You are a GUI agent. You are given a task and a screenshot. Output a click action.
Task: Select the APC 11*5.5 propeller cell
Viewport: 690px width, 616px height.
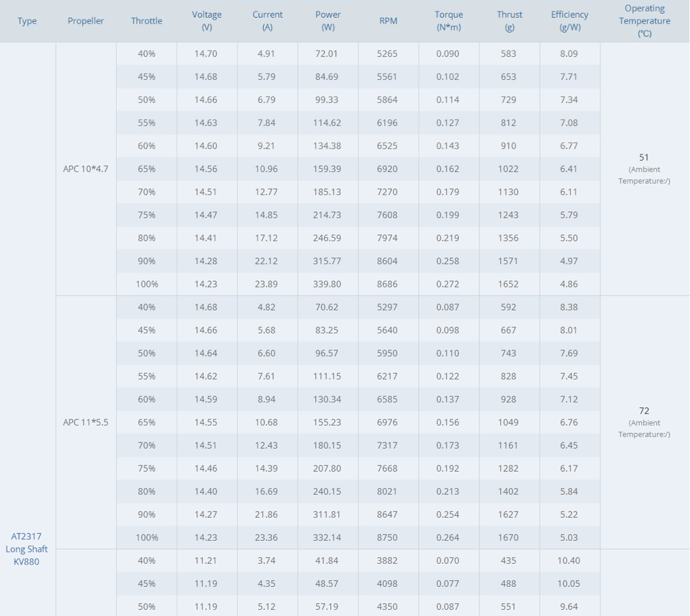86,422
